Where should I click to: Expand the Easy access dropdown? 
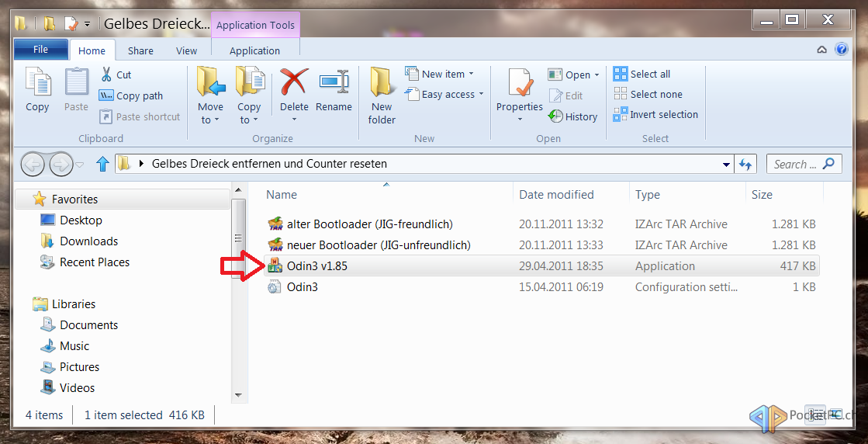(481, 94)
